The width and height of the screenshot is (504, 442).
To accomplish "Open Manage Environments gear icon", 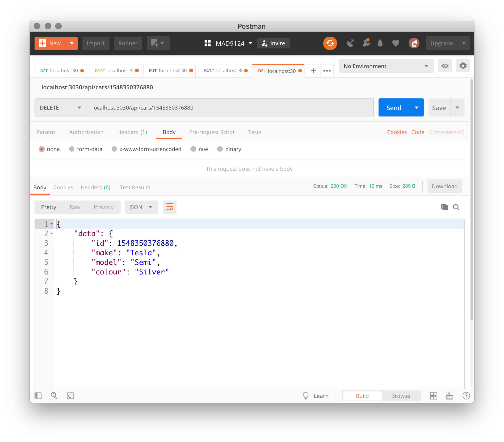I will (463, 66).
